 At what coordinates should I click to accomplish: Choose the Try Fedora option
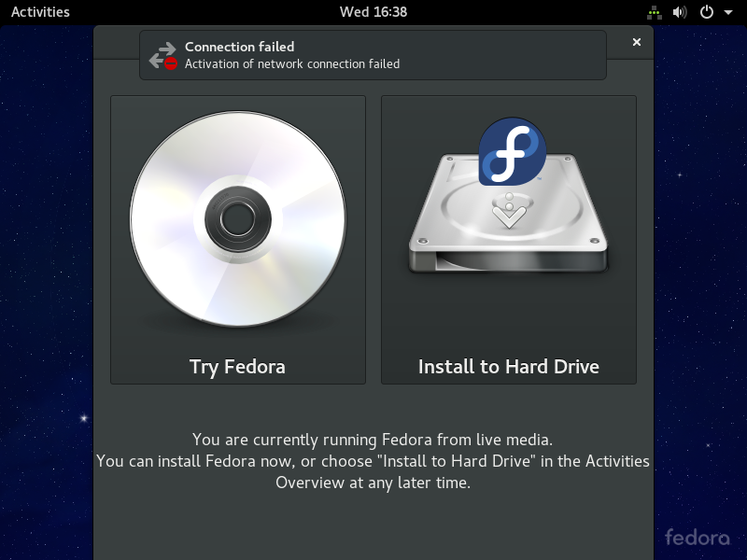[238, 240]
